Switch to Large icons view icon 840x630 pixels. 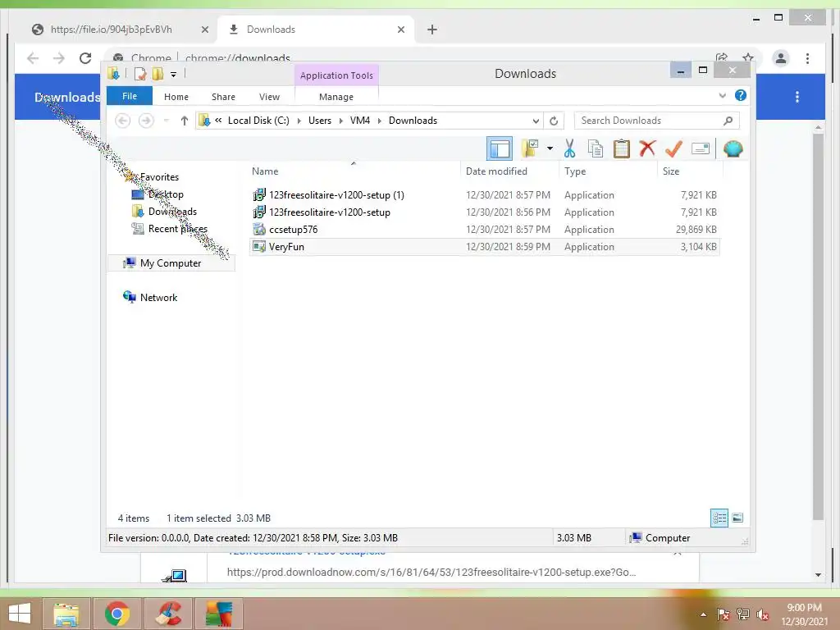coord(737,518)
